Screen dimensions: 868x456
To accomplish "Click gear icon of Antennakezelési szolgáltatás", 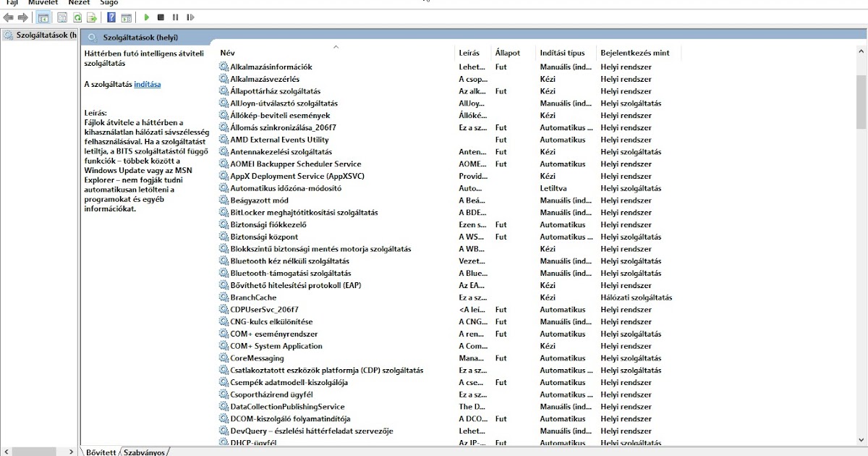I will tap(224, 152).
